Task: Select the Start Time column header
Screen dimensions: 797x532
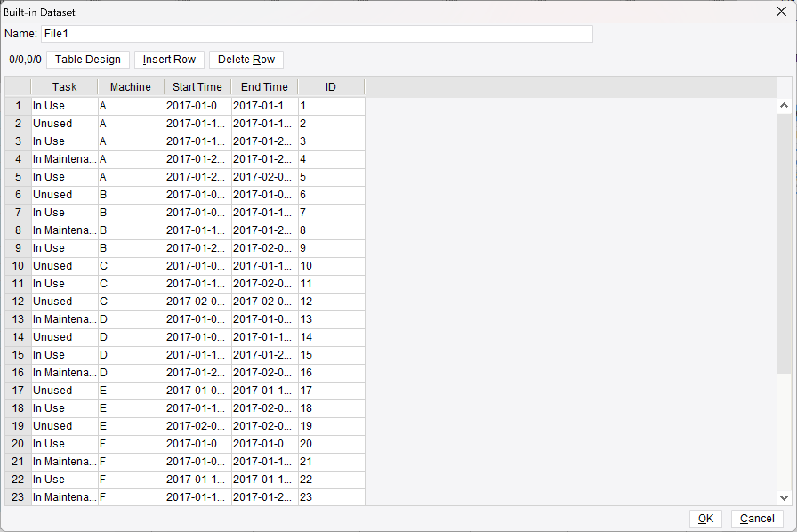Action: [x=197, y=87]
